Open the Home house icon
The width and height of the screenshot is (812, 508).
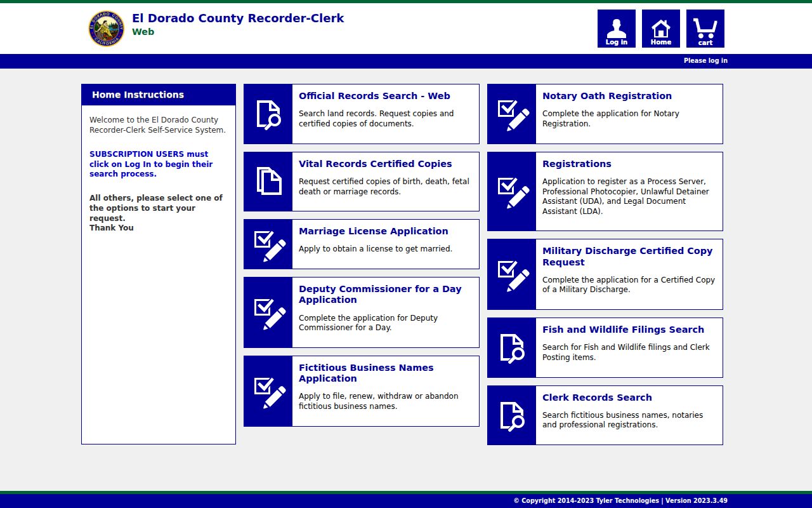tap(660, 29)
